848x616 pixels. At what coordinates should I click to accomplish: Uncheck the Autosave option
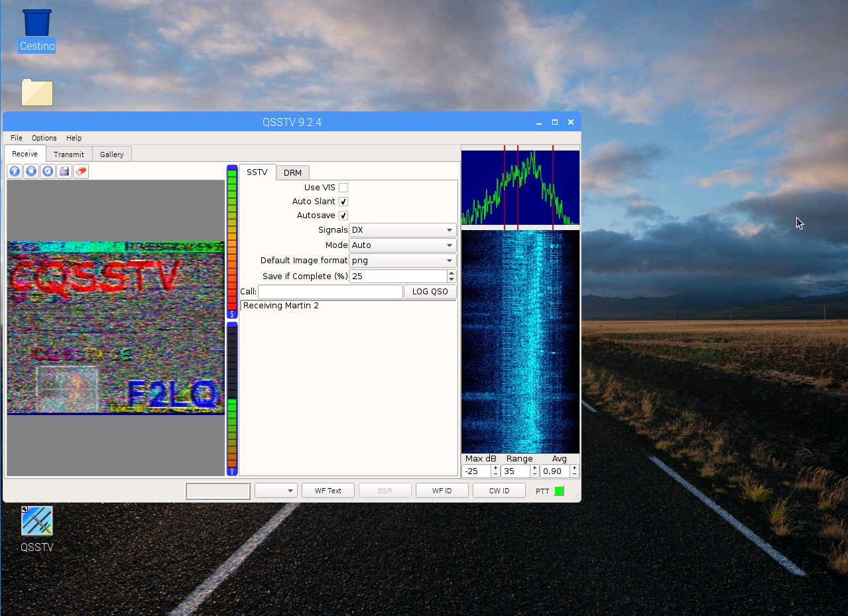(343, 215)
